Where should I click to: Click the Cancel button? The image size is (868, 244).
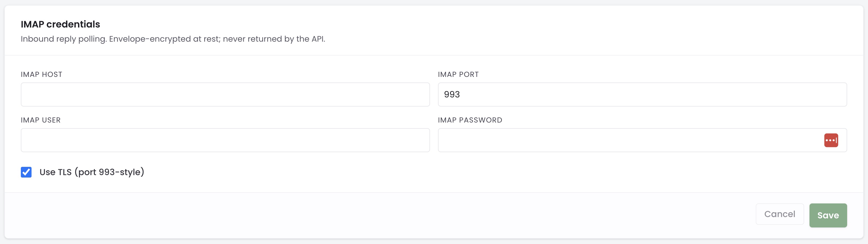(779, 214)
